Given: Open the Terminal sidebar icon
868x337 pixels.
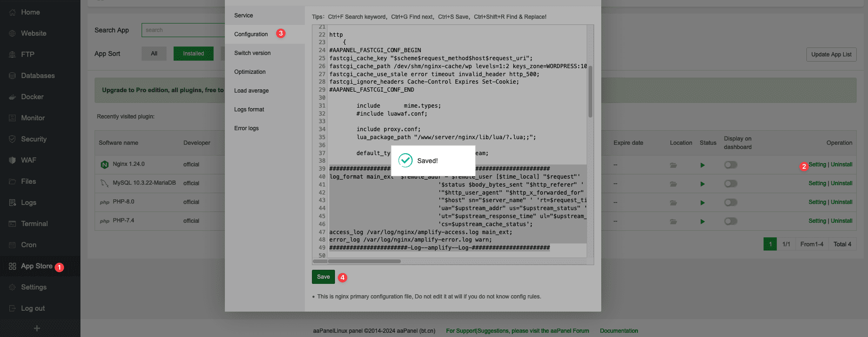Looking at the screenshot, I should tap(13, 224).
